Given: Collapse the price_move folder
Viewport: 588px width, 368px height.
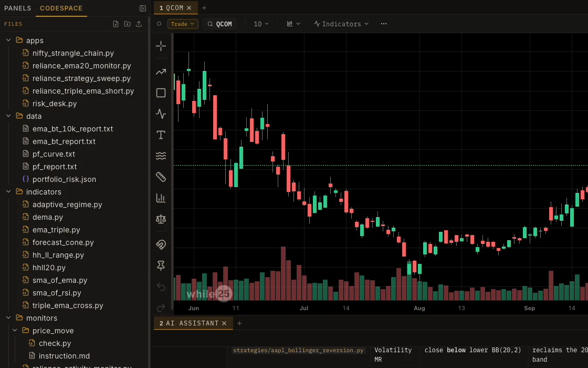Looking at the screenshot, I should (15, 331).
